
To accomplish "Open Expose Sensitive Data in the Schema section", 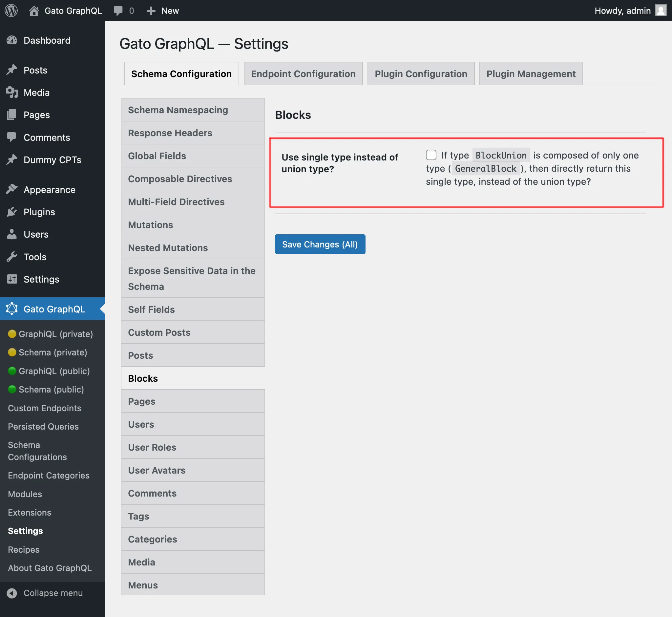I will pos(193,279).
